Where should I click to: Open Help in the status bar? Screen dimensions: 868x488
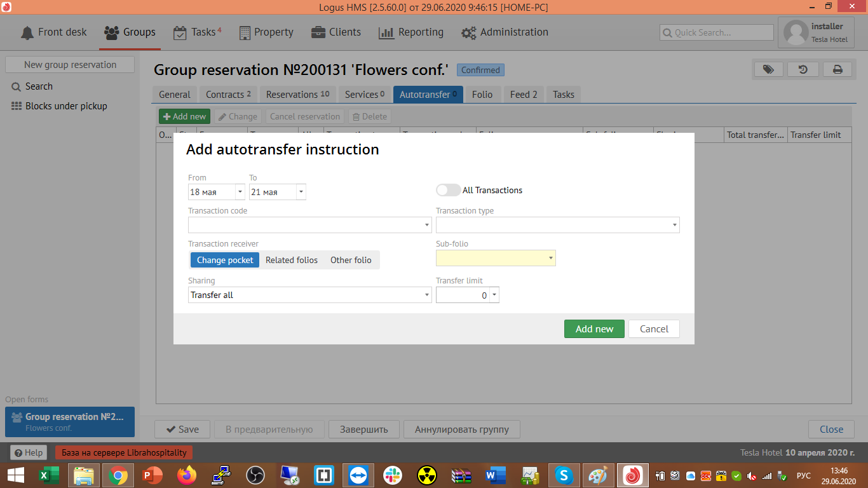[29, 452]
